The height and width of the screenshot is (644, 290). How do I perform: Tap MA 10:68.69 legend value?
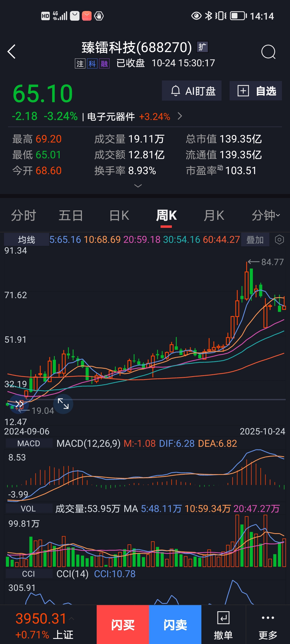tap(102, 240)
